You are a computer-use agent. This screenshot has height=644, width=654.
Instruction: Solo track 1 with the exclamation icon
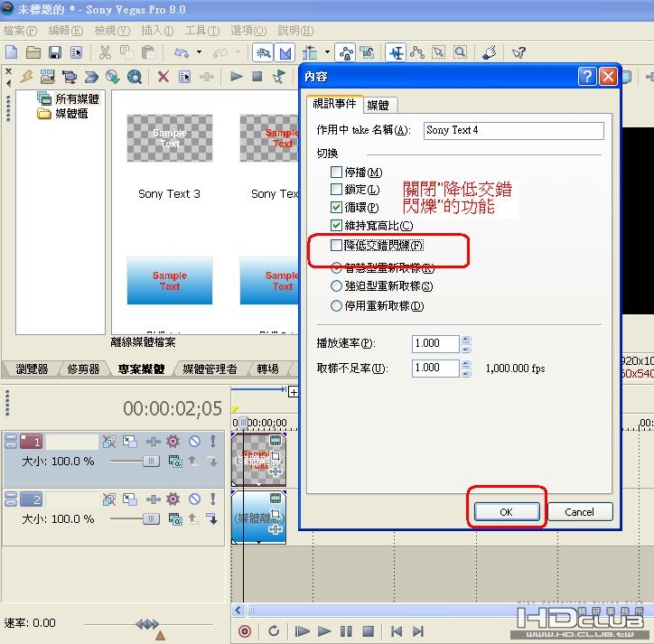(213, 441)
